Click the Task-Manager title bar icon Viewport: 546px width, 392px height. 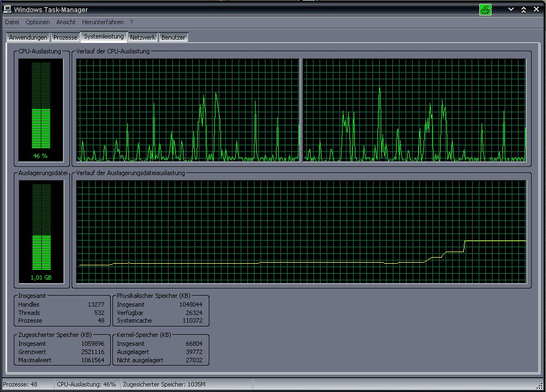(x=7, y=9)
